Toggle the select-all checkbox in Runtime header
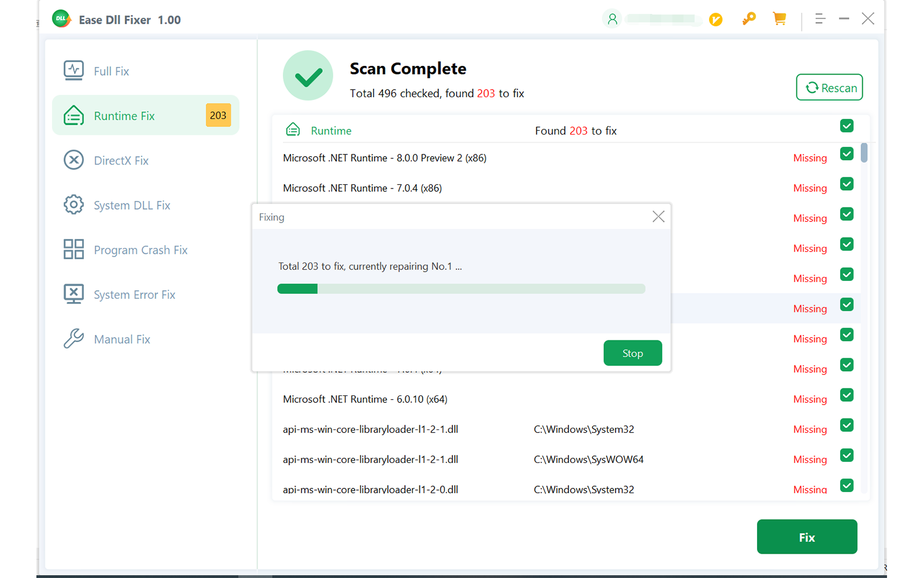Screen dimensions: 924x578 (x=847, y=126)
